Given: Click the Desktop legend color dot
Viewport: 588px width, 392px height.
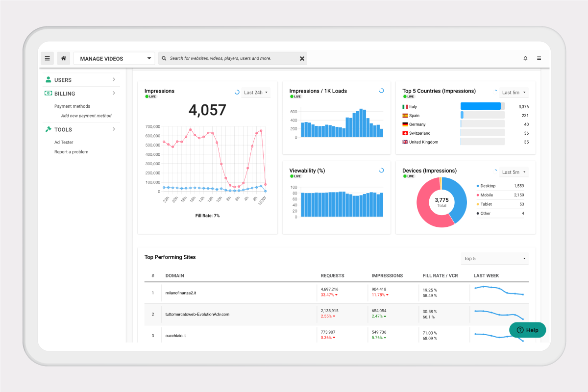Looking at the screenshot, I should click(x=478, y=186).
